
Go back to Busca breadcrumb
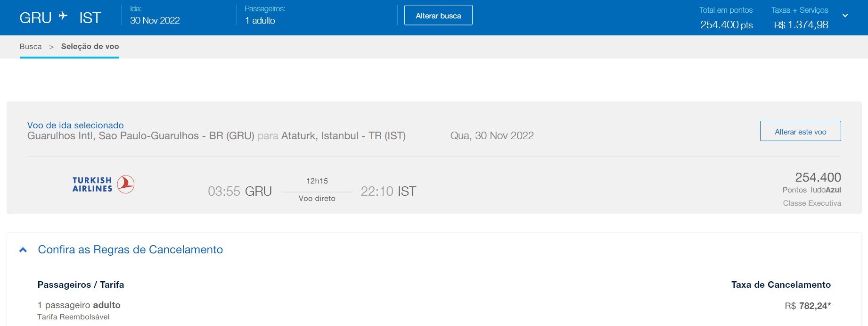coord(31,47)
